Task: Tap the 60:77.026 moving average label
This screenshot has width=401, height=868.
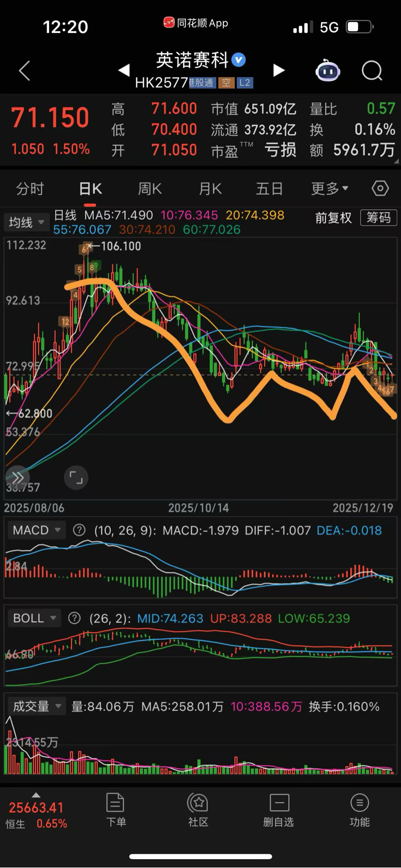Action: (212, 230)
